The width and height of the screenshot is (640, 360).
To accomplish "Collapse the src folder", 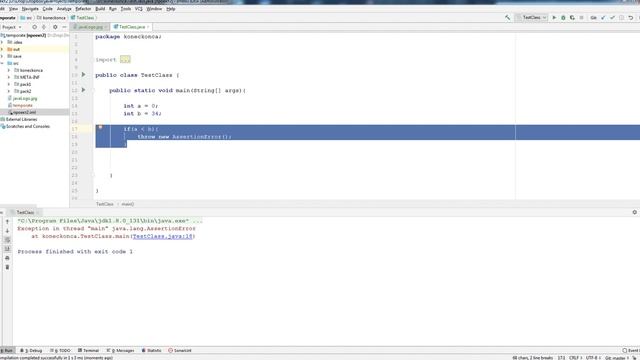I will [x=2, y=63].
